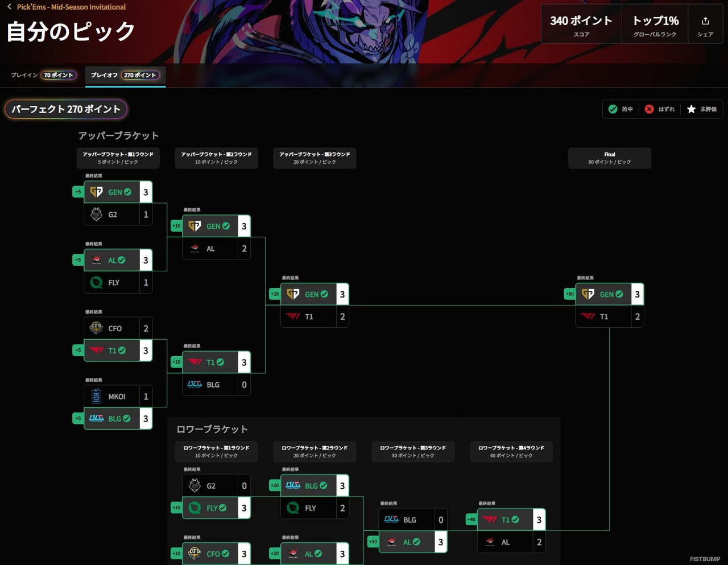The height and width of the screenshot is (565, 728).
Task: Click the CFO logo in upper round one
Action: (97, 328)
